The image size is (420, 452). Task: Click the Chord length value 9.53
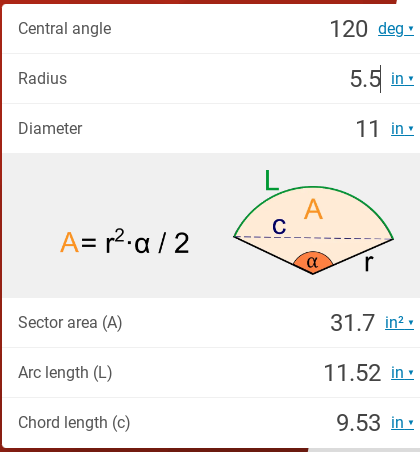358,423
